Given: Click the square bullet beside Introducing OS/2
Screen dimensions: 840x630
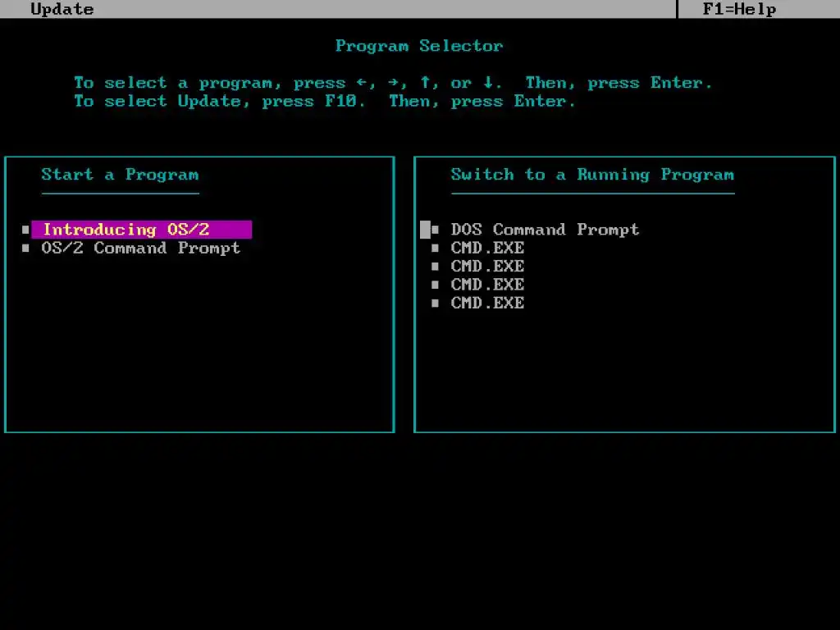Looking at the screenshot, I should tap(25, 230).
